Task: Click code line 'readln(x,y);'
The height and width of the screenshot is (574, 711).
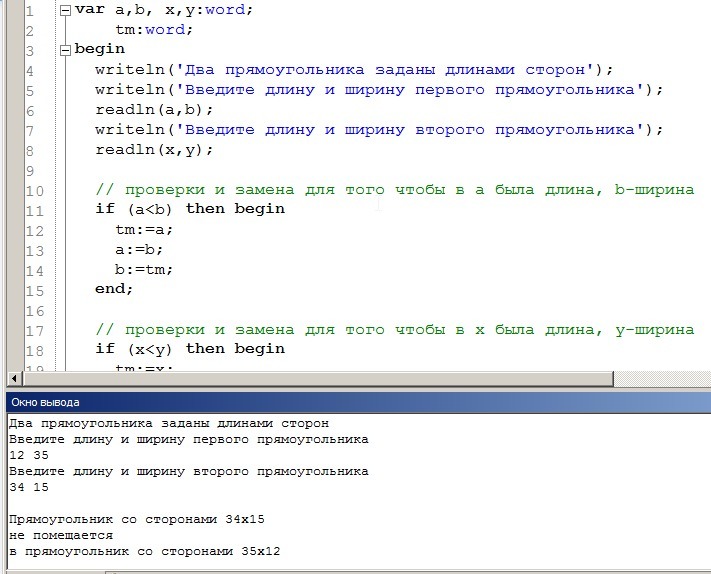Action: [154, 150]
